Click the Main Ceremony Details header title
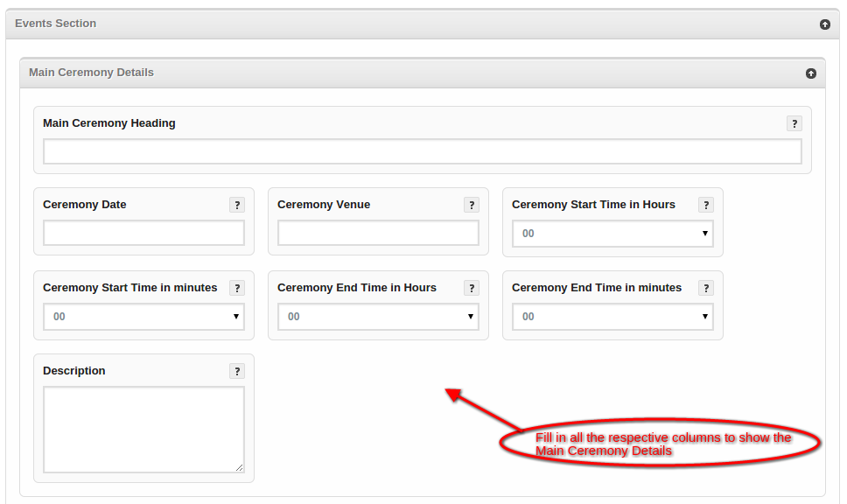Image resolution: width=847 pixels, height=504 pixels. [91, 73]
